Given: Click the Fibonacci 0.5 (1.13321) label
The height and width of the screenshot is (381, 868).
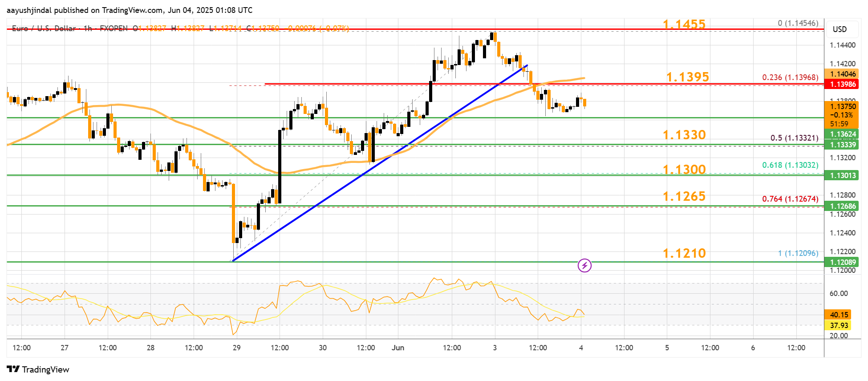Looking at the screenshot, I should point(794,138).
